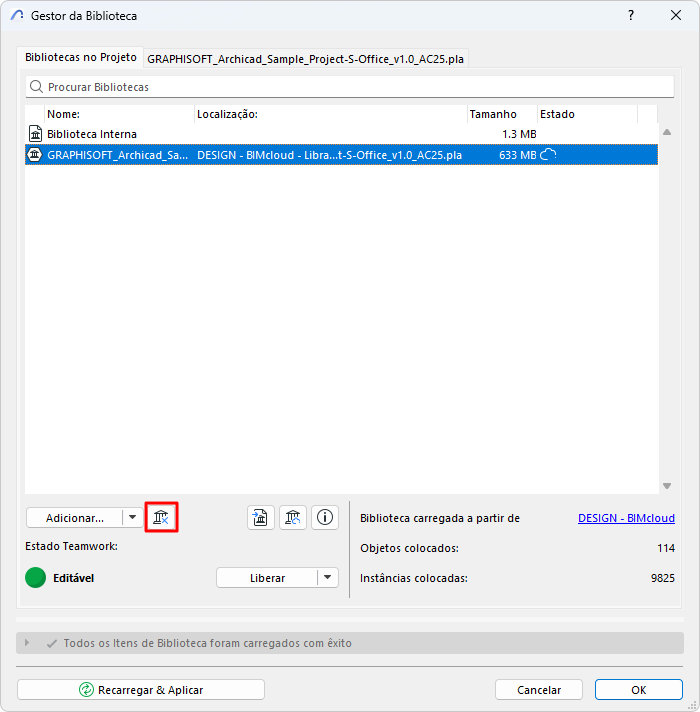Expand the library loading status report

pyautogui.click(x=27, y=643)
